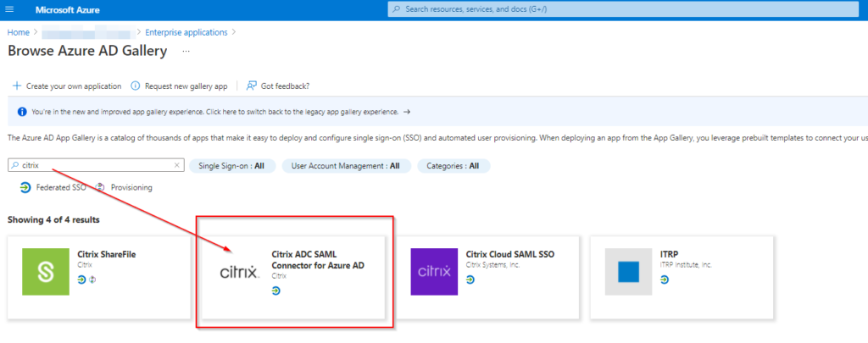Viewport: 868px width, 343px height.
Task: Click search icon in gallery search box
Action: pyautogui.click(x=15, y=165)
